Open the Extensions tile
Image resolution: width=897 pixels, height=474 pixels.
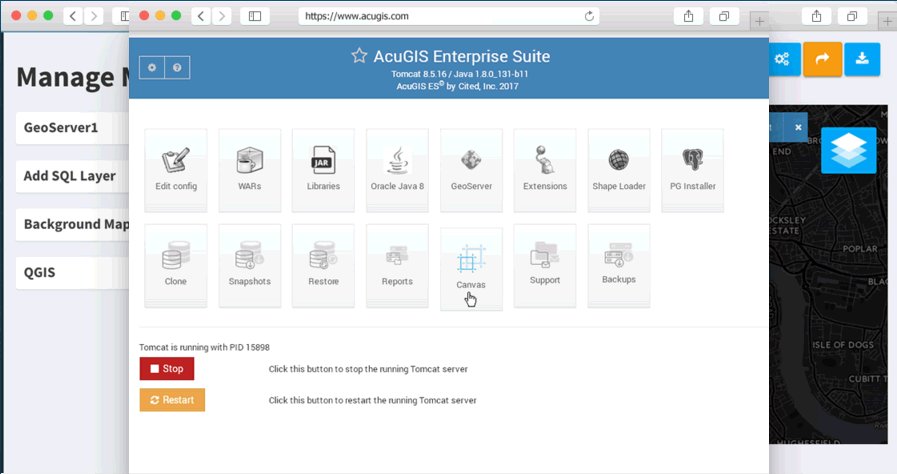545,170
